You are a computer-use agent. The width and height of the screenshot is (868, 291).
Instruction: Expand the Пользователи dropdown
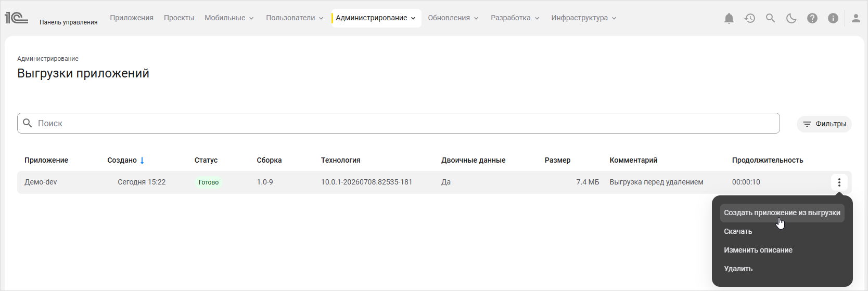[295, 18]
